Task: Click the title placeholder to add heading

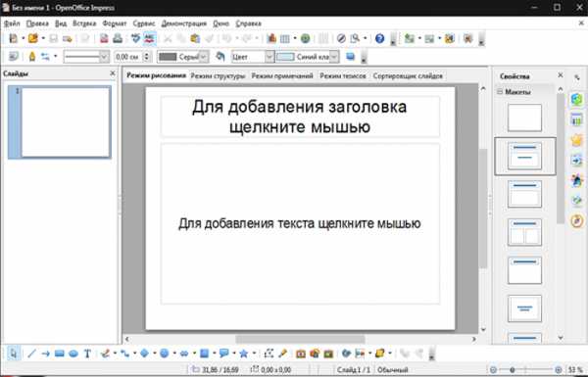Action: 300,117
